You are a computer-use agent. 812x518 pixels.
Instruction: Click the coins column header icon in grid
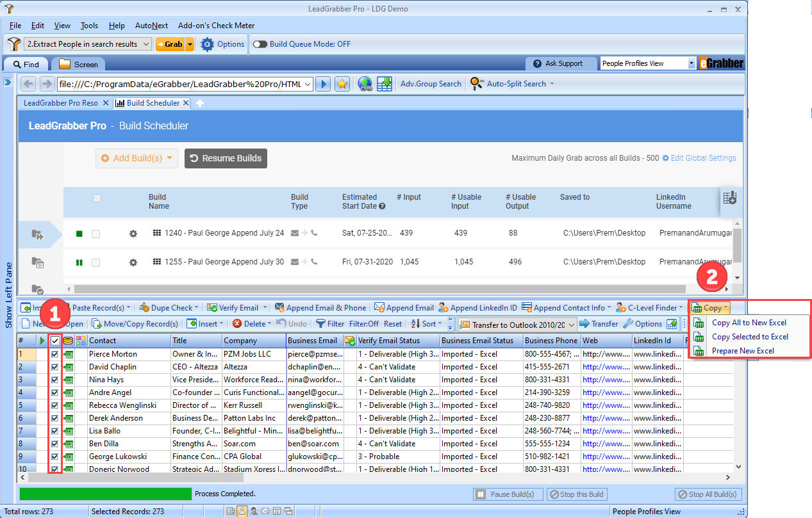(x=68, y=341)
